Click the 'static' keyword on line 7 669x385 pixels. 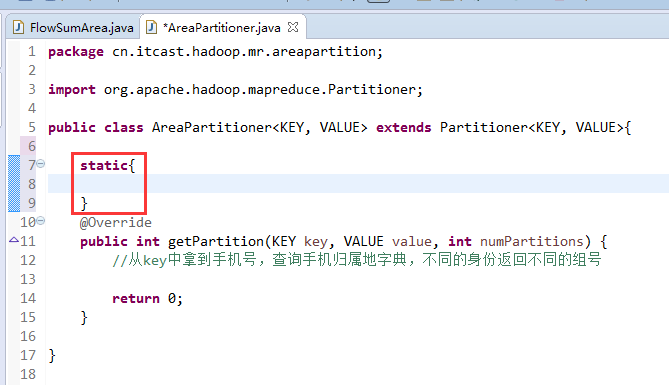coord(104,166)
